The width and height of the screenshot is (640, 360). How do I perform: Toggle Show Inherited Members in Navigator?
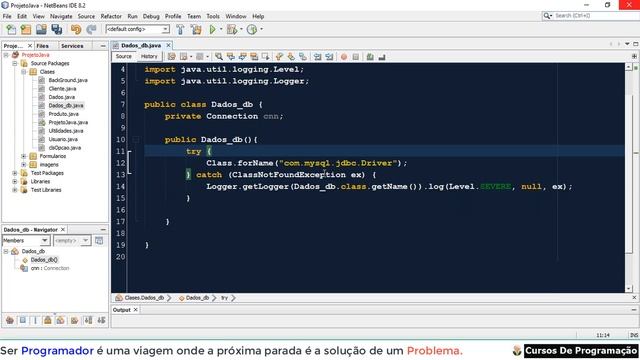tap(10, 320)
